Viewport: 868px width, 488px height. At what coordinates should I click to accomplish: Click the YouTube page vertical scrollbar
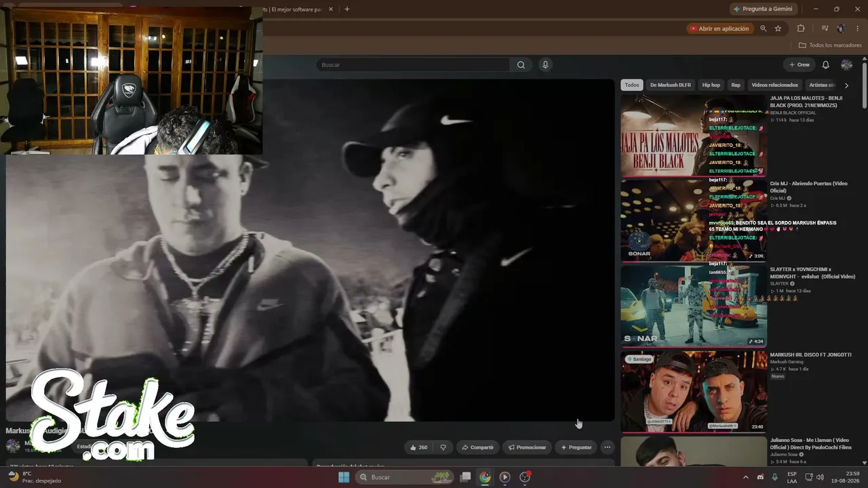click(865, 85)
